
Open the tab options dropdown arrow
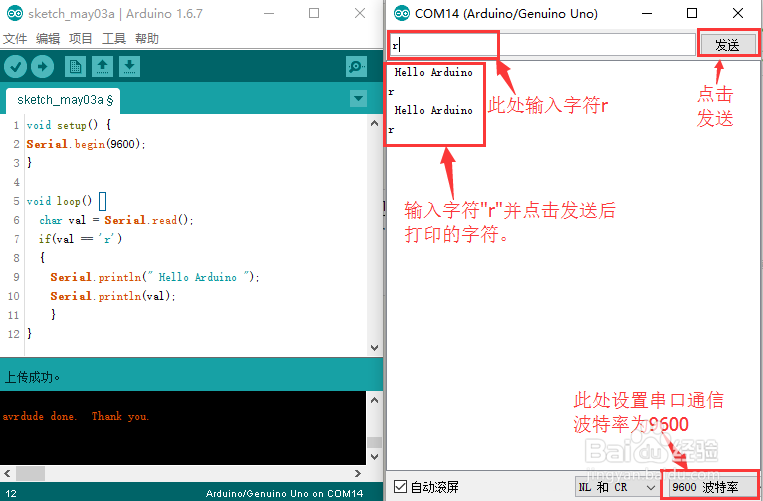[359, 98]
